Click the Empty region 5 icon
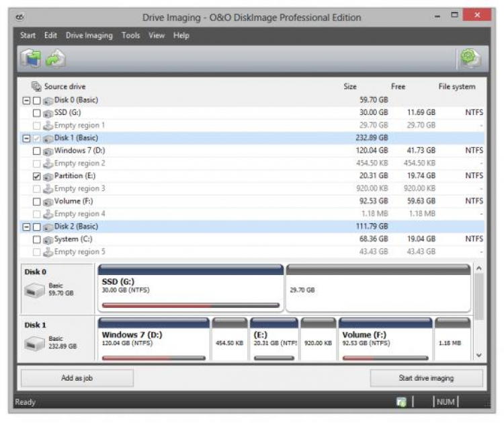504x423 pixels. 48,252
